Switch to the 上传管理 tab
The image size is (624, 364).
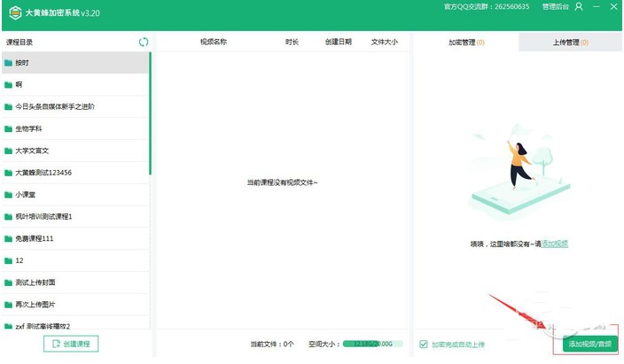pos(570,43)
